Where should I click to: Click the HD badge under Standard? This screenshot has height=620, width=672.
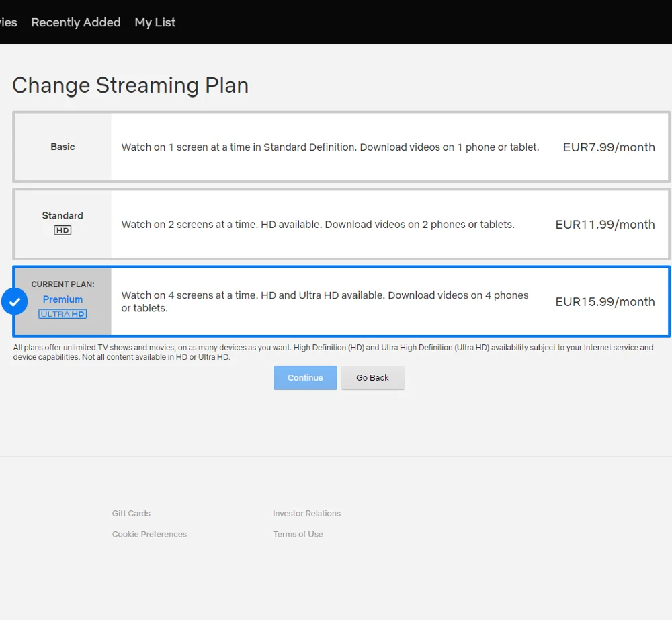click(x=62, y=230)
